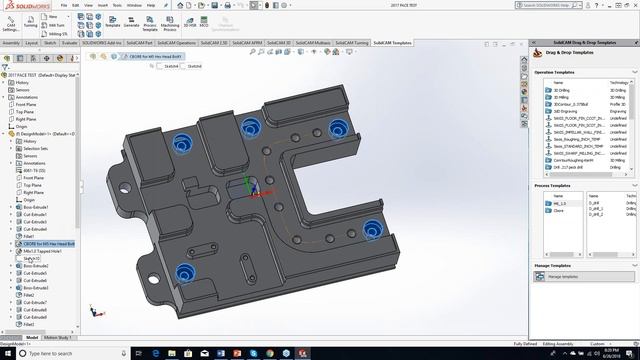
Task: Open the File menu
Action: click(64, 6)
